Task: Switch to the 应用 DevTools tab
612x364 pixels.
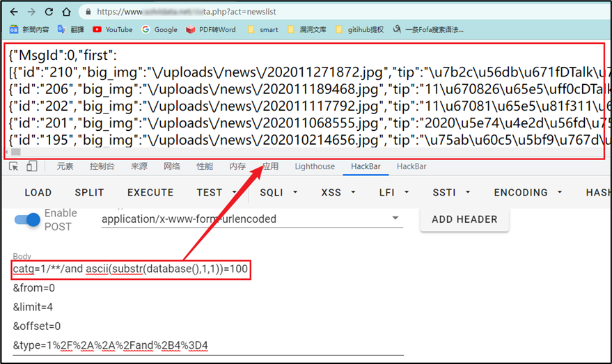Action: (270, 166)
